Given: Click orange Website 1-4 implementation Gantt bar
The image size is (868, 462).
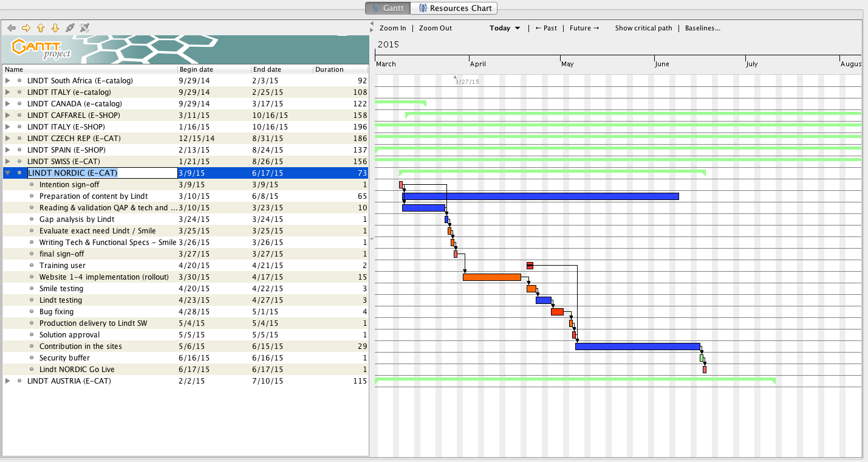Looking at the screenshot, I should point(492,277).
